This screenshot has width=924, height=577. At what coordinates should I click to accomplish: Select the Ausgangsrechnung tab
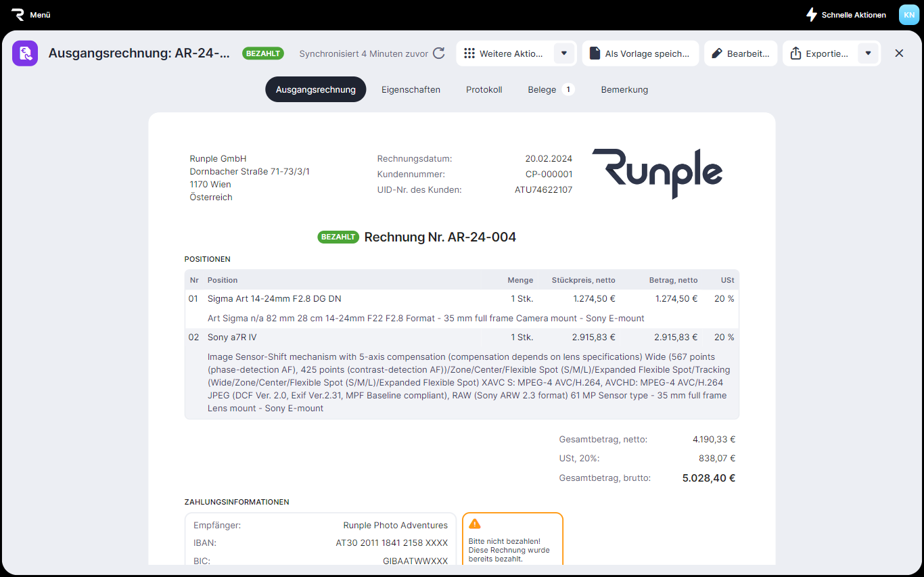point(316,89)
